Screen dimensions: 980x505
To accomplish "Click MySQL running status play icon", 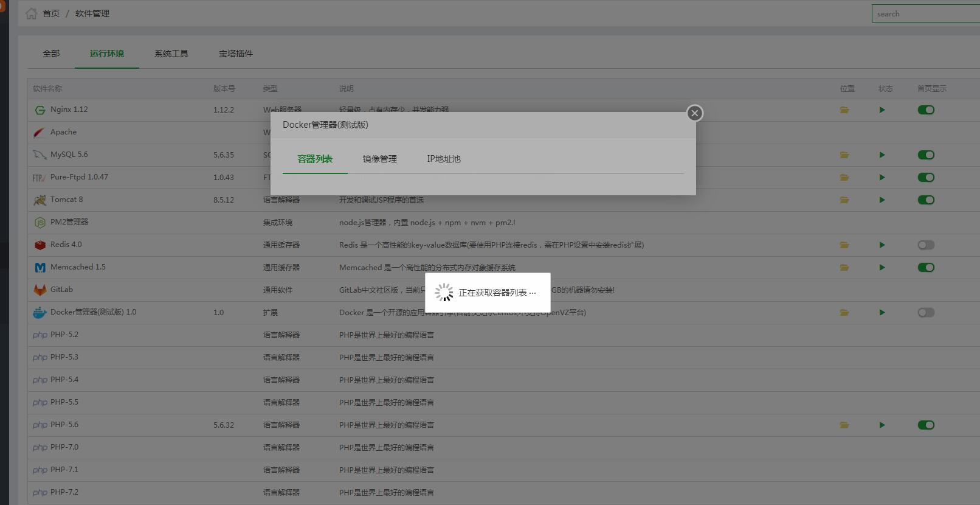I will [x=882, y=155].
